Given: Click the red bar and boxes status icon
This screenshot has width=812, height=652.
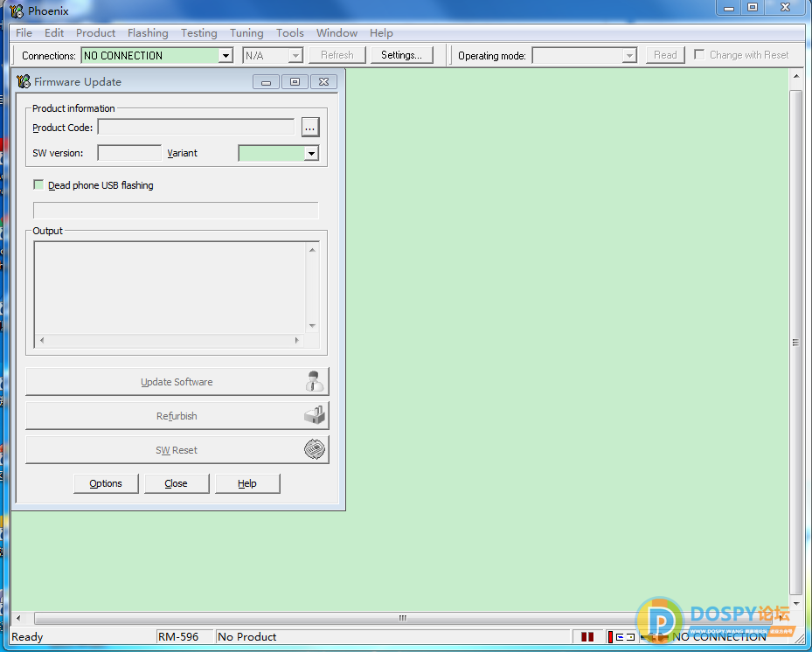Looking at the screenshot, I should click(621, 636).
